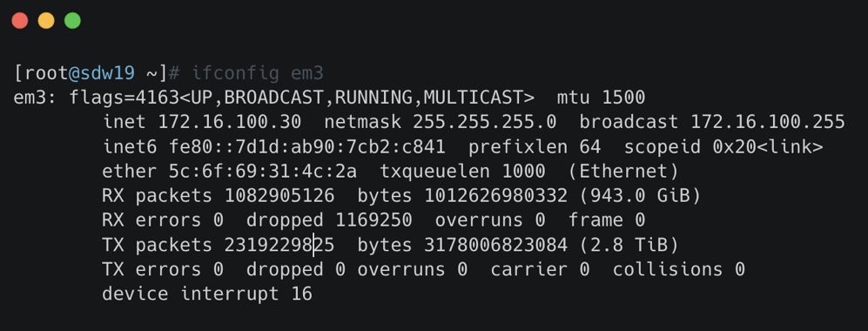Click the inet6 address fe80::7d1d:ab90:7cb2:c841
This screenshot has width=868, height=331.
[x=307, y=146]
